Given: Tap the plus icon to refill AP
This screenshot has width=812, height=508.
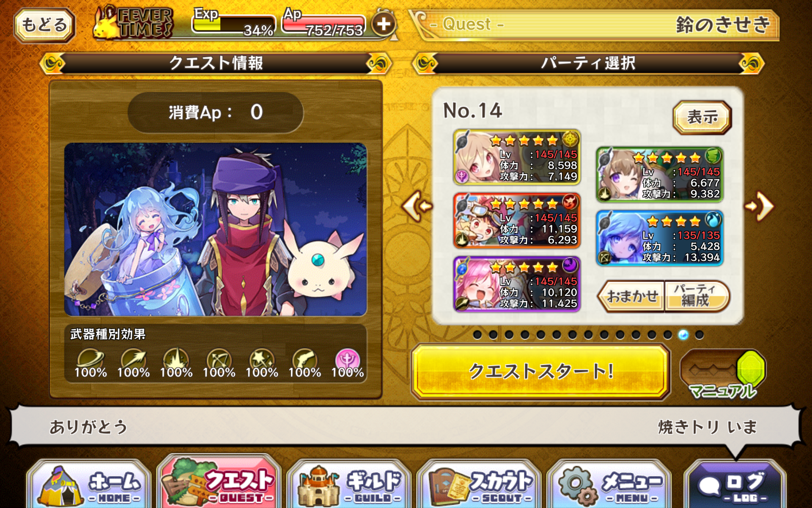Looking at the screenshot, I should click(x=384, y=24).
